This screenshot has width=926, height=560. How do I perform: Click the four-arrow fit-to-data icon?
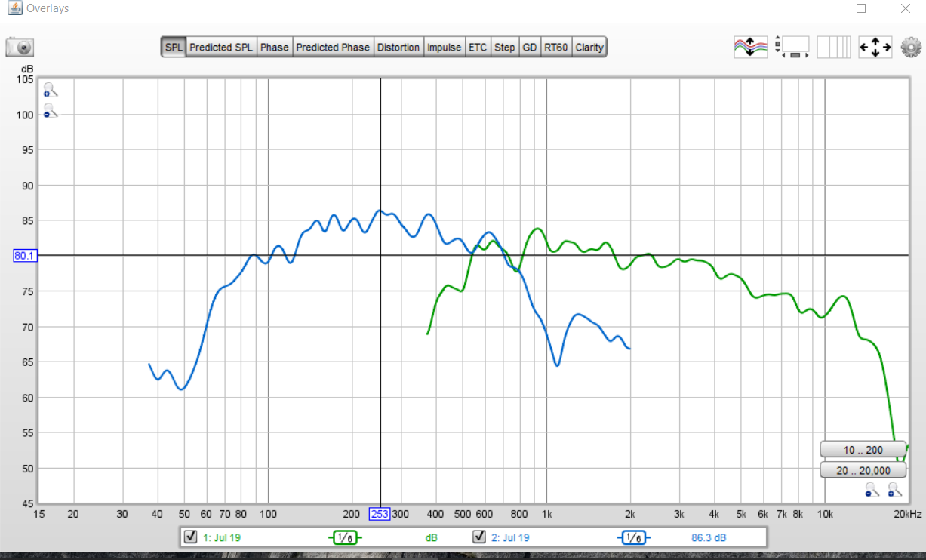(875, 47)
